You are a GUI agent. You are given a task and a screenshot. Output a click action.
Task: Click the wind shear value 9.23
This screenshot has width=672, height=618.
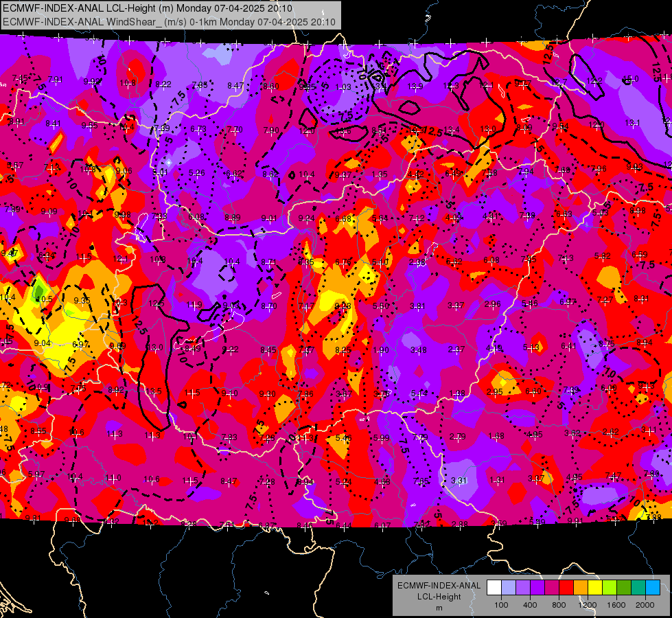point(343,306)
